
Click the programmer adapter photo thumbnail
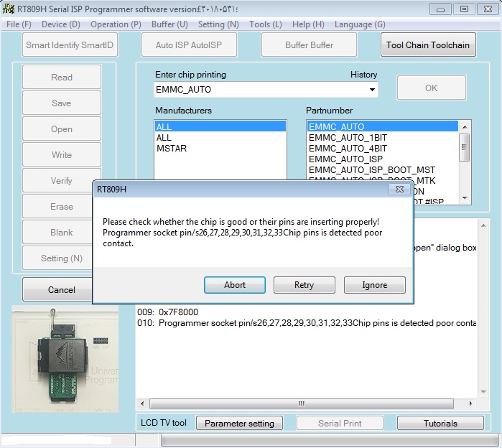click(x=65, y=359)
